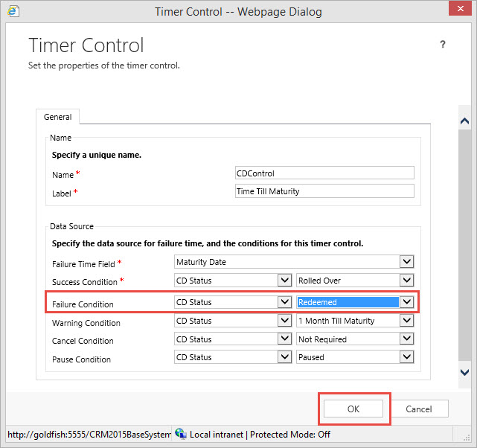Switch to the General tab

pyautogui.click(x=58, y=117)
